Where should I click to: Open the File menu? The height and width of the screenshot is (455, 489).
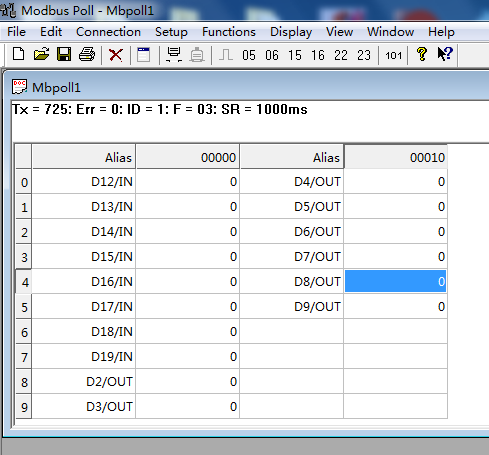coord(16,32)
